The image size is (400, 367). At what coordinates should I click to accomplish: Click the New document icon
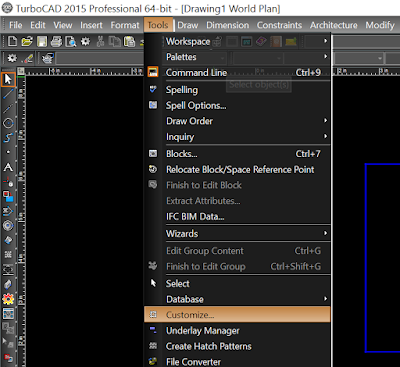point(12,41)
